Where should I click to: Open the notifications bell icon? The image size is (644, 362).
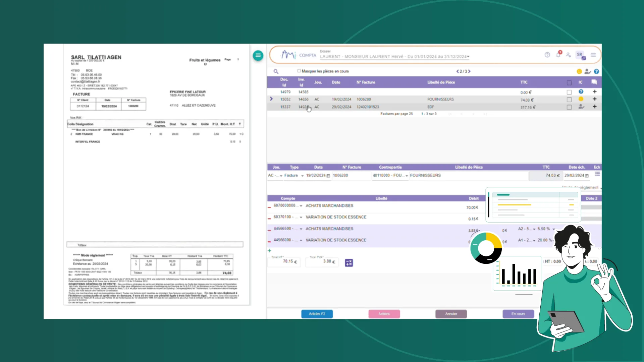pyautogui.click(x=558, y=55)
